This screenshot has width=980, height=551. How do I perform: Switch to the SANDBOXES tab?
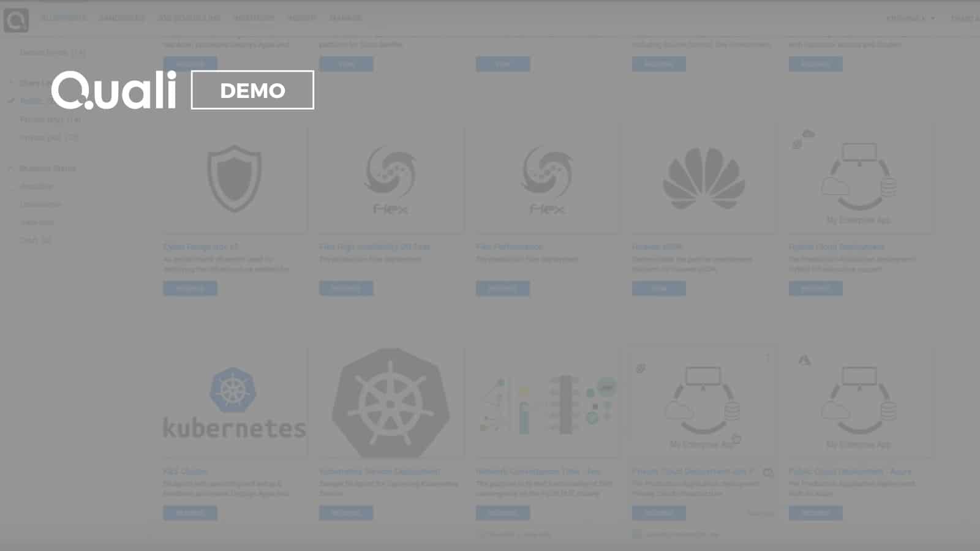(123, 18)
